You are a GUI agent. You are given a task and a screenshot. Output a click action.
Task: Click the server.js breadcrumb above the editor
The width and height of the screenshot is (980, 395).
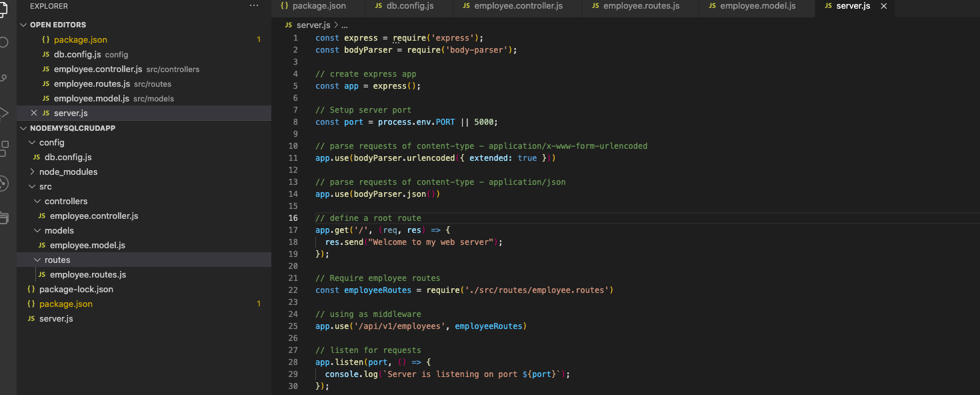click(x=313, y=25)
